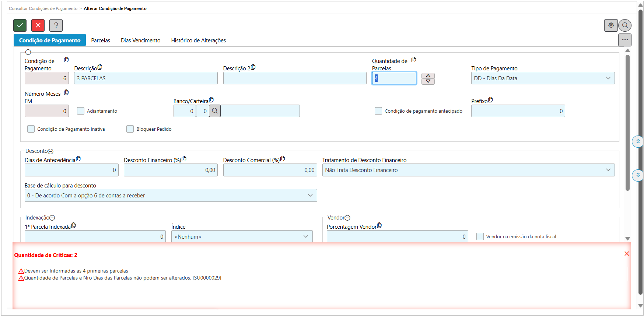The width and height of the screenshot is (644, 316).
Task: Check Condição de Pagamento Inativa
Action: [31, 129]
